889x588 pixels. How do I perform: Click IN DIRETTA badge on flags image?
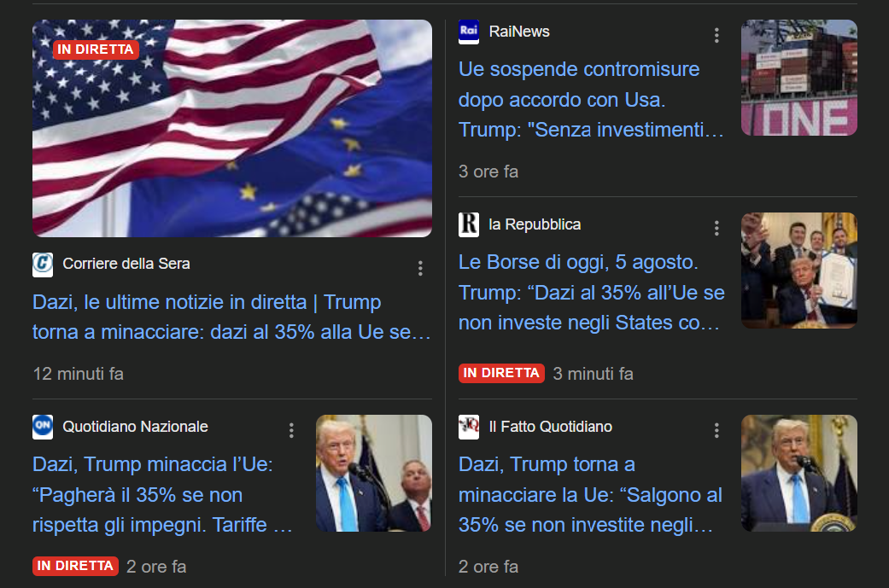[x=96, y=49]
